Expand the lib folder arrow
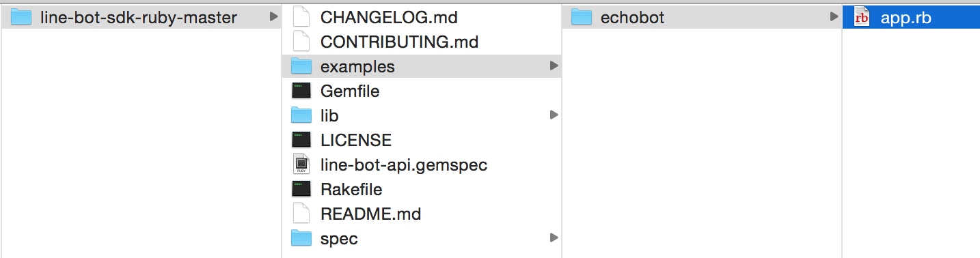The image size is (980, 258). tap(554, 115)
